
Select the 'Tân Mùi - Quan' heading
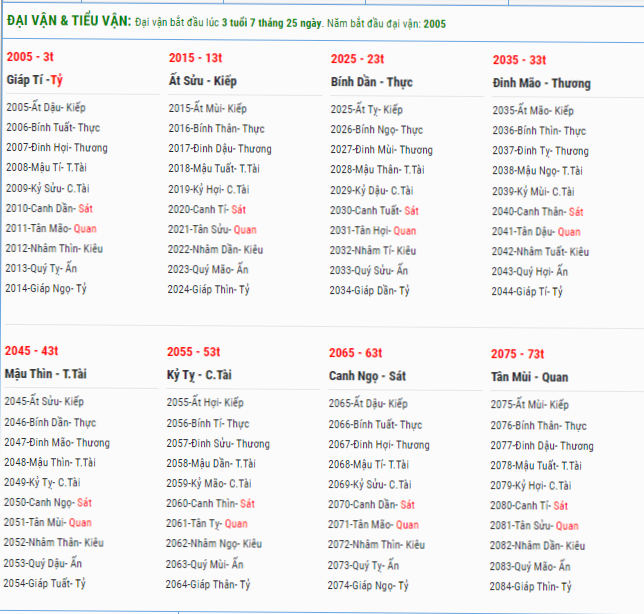tap(529, 377)
